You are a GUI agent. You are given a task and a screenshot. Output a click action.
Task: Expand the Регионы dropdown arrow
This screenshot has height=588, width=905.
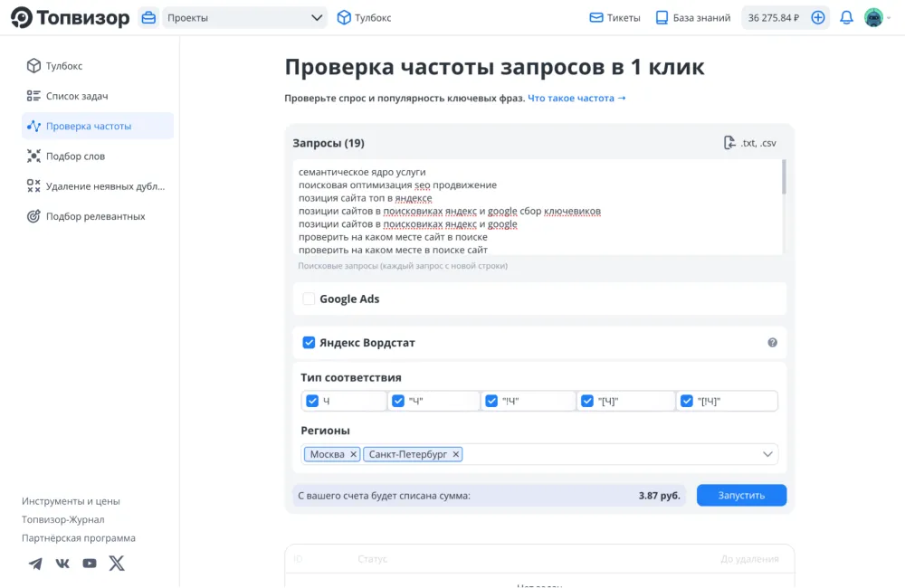(767, 455)
